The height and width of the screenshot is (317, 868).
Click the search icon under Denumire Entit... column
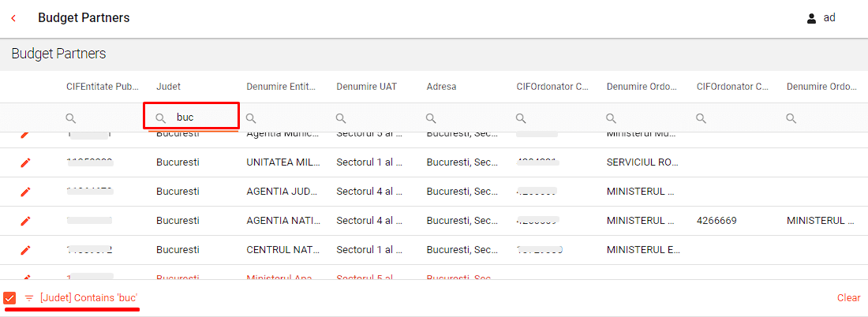pos(251,117)
